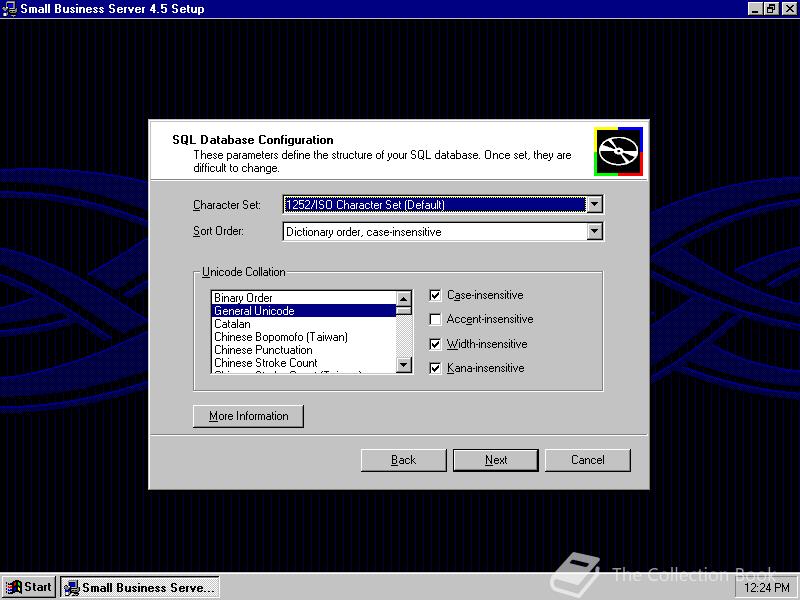Select Chinese Stroke Count collation

pos(304,363)
